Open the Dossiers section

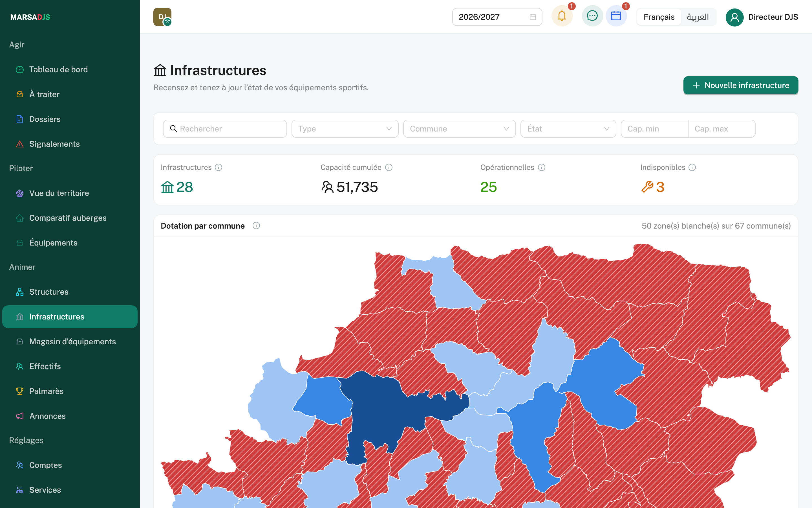pyautogui.click(x=70, y=119)
